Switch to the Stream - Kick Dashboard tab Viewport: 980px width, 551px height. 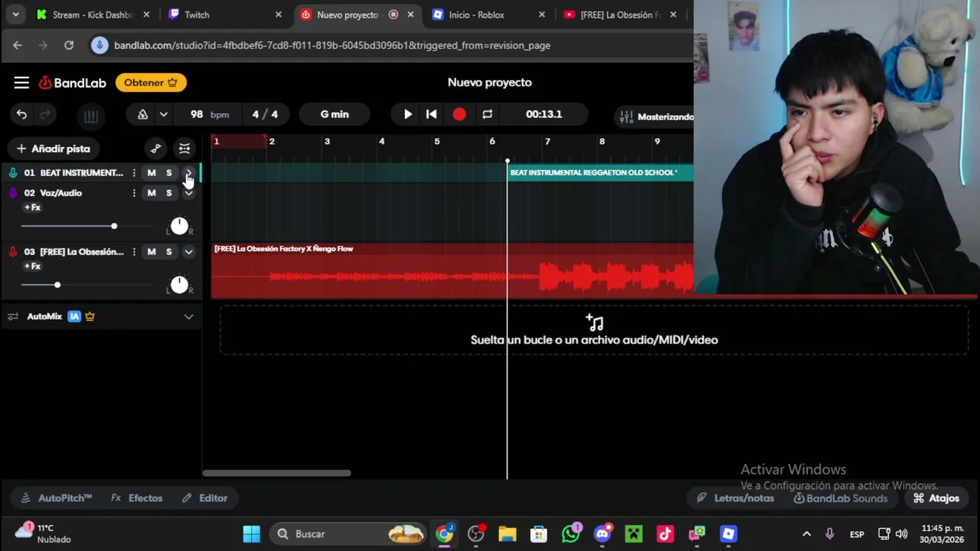tap(93, 15)
